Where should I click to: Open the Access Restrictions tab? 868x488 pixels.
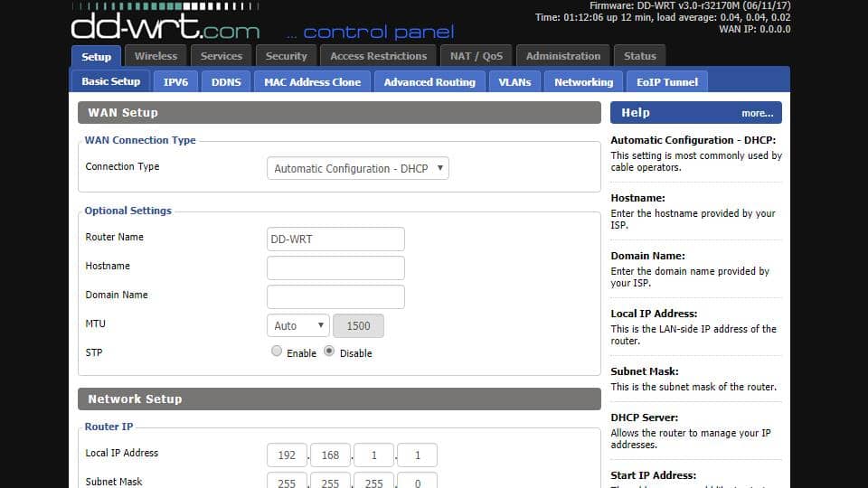tap(379, 56)
